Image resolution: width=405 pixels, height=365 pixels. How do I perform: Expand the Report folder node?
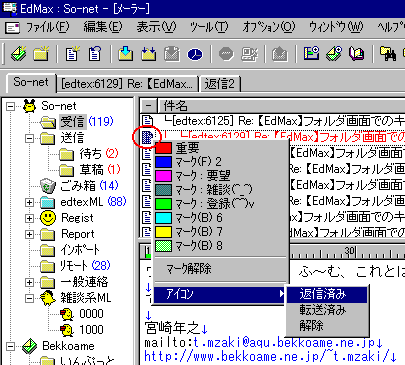(30, 234)
